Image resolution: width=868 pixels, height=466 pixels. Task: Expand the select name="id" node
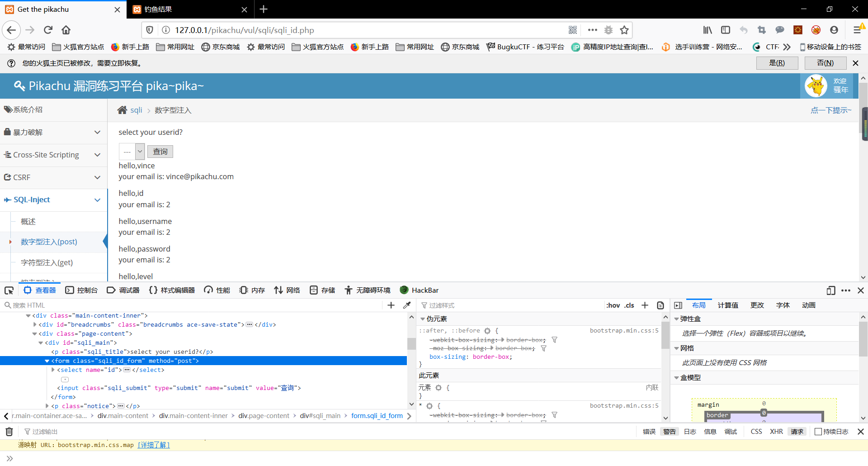pyautogui.click(x=53, y=370)
